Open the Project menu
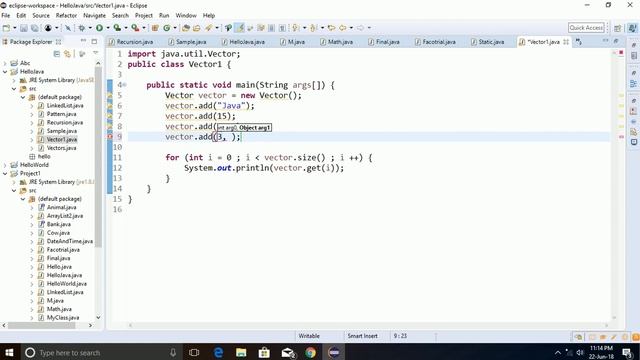 pos(144,16)
